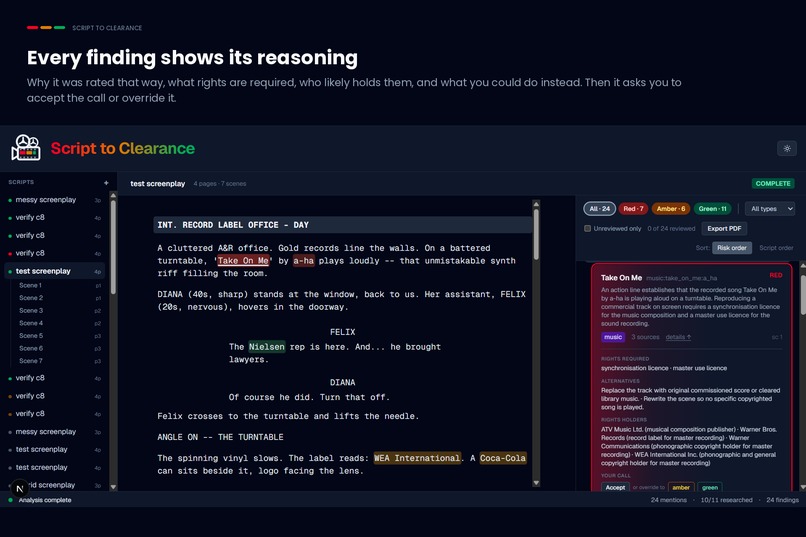Click 'ANGLE ON -- THE TURNTABLE' line
This screenshot has height=537, width=806.
click(221, 437)
